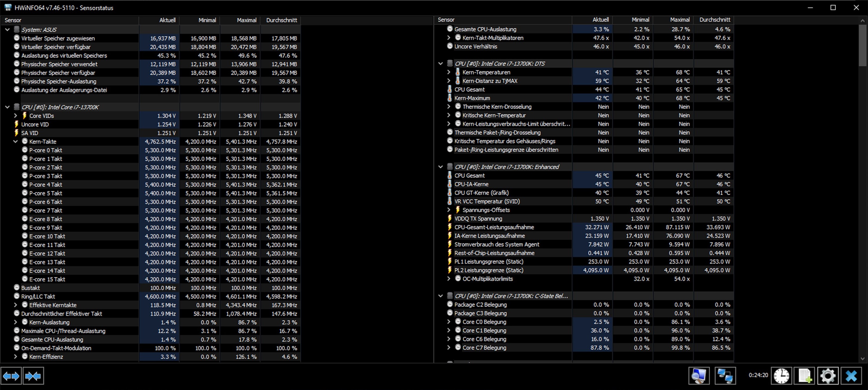The image size is (868, 390).
Task: Collapse the i7-13700K: Enhanced group
Action: [x=441, y=167]
